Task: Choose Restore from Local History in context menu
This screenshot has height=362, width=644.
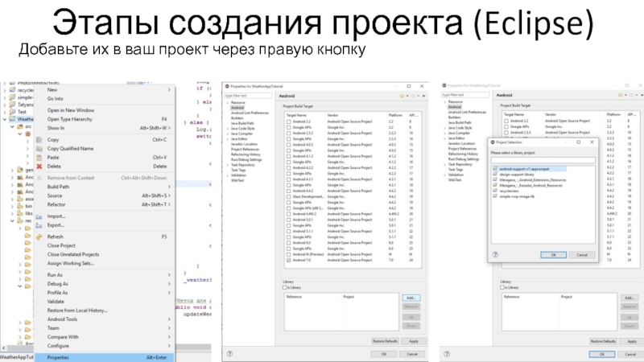Action: tap(105, 311)
